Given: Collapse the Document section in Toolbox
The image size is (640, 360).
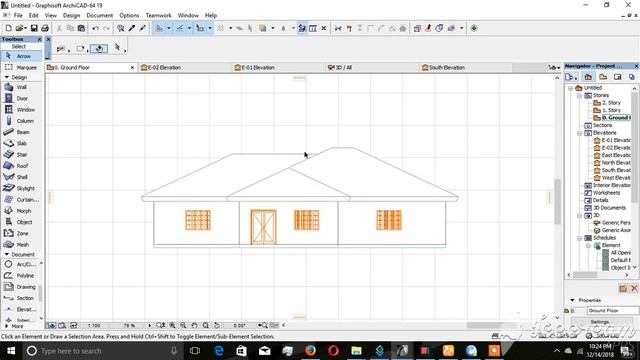Looking at the screenshot, I should 7,254.
